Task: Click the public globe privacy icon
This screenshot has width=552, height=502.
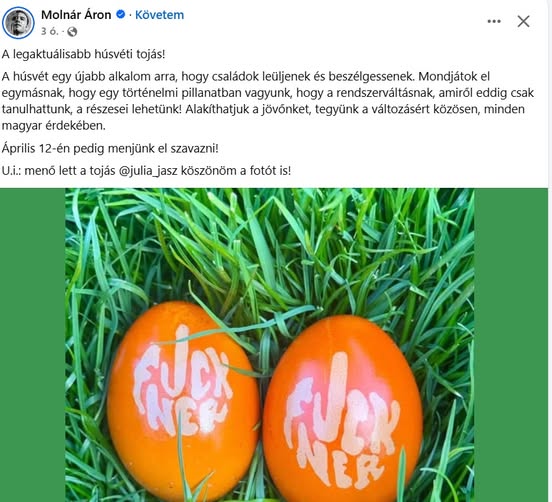Action: click(72, 32)
